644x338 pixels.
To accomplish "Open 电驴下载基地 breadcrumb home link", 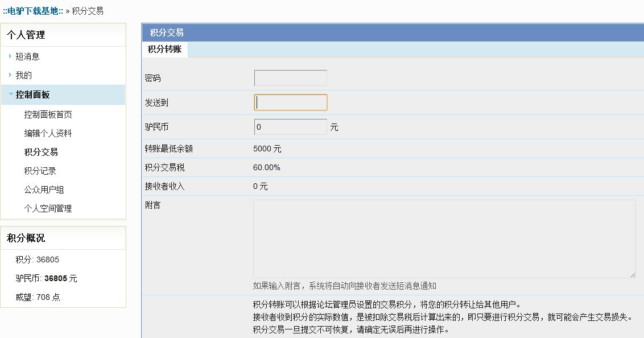I will coord(32,11).
